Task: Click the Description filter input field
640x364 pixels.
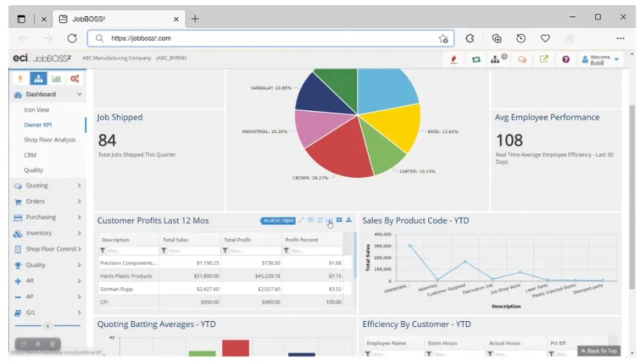Action: point(132,251)
